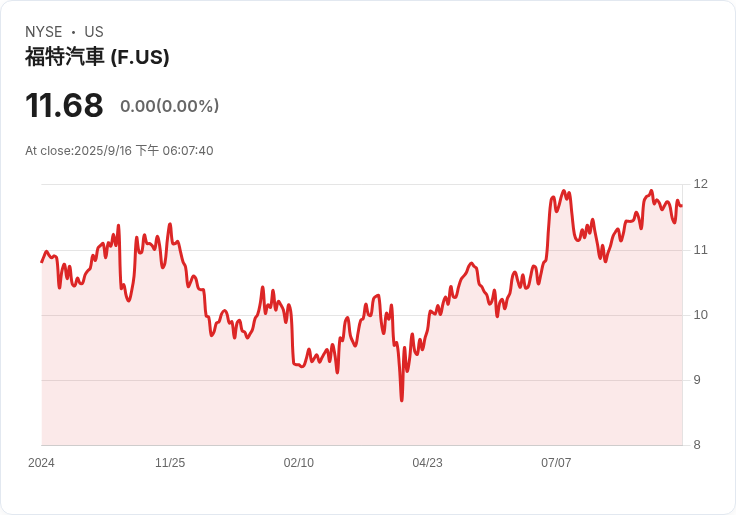Click the 07/07 date axis label
Viewport: 736px width, 515px height.
click(556, 463)
